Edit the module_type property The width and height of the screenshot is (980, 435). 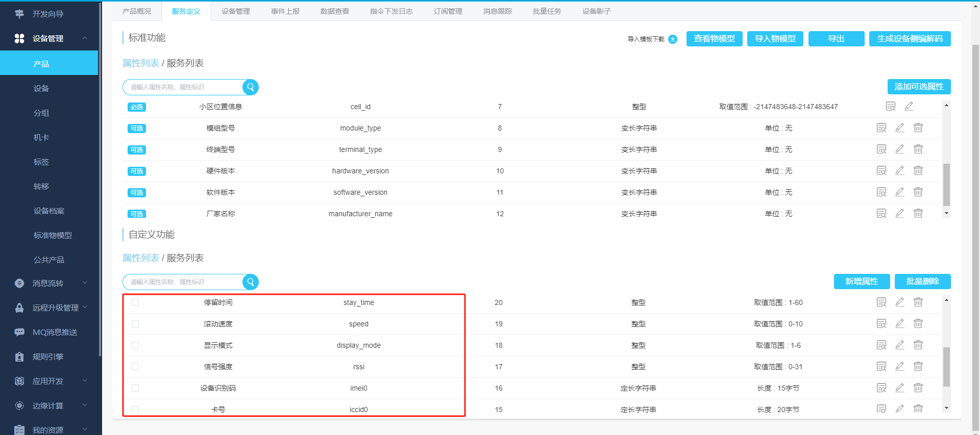(x=900, y=127)
